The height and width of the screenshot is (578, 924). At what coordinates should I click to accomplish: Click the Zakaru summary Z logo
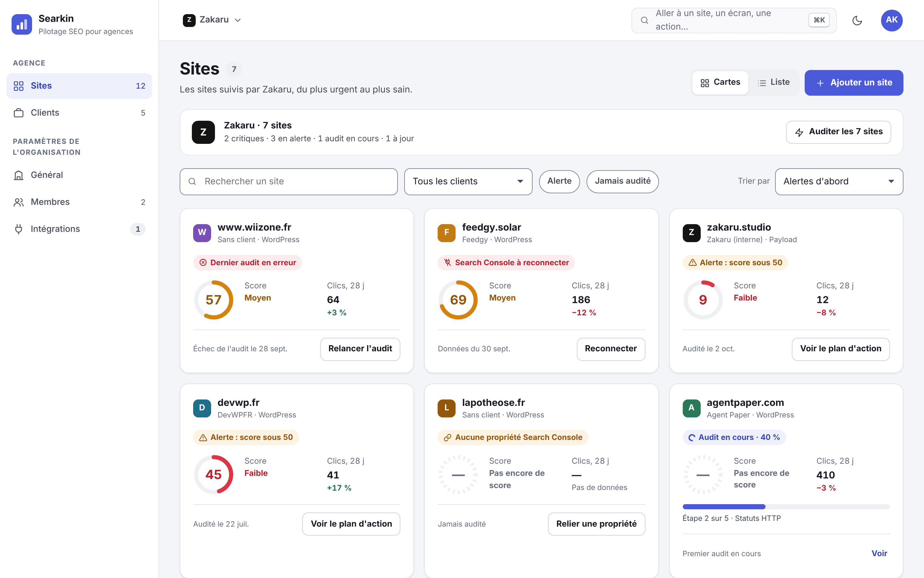pos(203,132)
